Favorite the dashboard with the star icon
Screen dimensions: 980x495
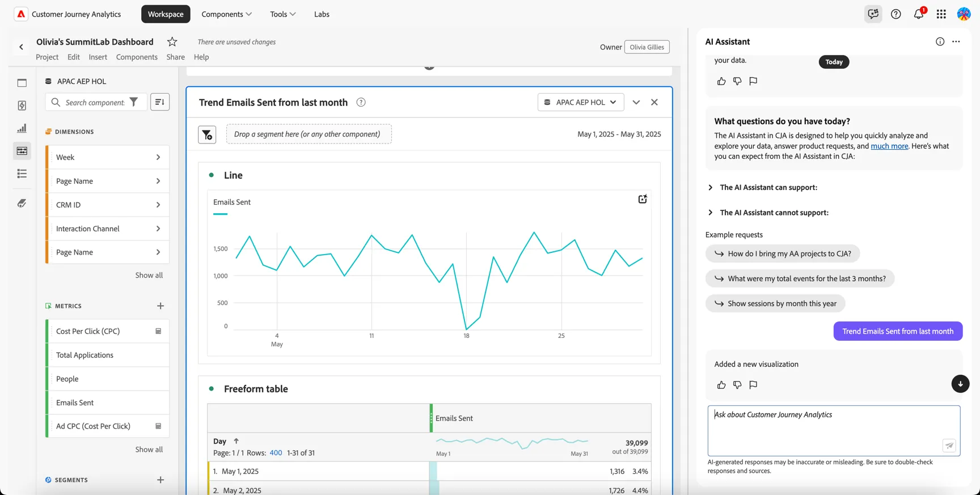coord(172,42)
